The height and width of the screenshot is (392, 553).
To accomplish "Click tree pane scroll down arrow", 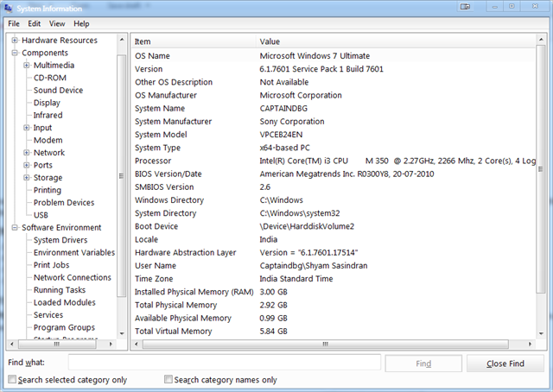I will point(122,333).
